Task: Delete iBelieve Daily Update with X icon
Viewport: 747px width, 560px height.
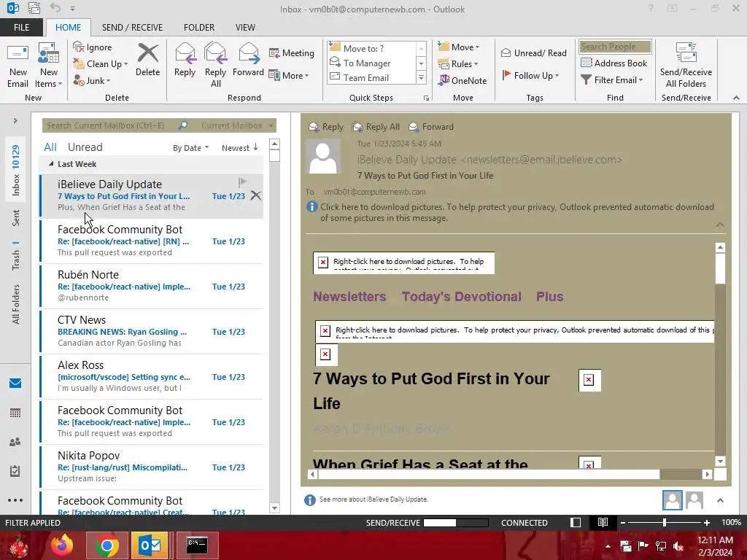Action: [256, 195]
